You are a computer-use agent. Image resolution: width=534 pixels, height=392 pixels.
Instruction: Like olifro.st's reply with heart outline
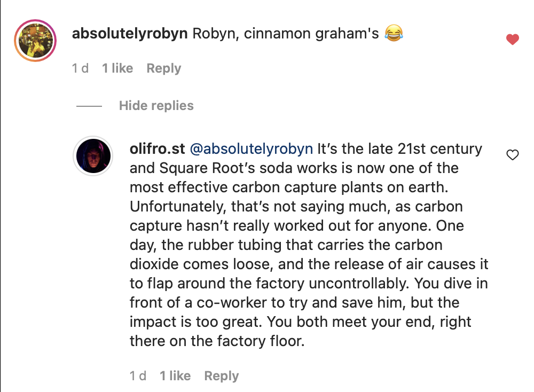513,155
